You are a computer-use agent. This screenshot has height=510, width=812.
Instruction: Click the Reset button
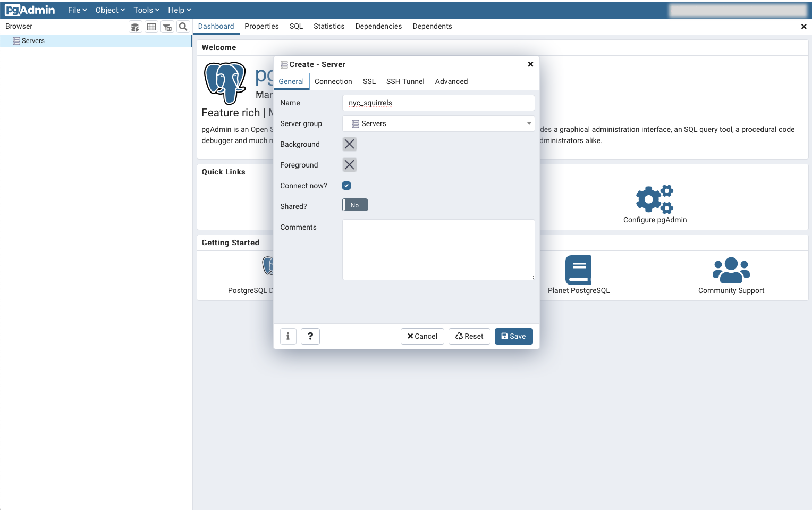469,336
